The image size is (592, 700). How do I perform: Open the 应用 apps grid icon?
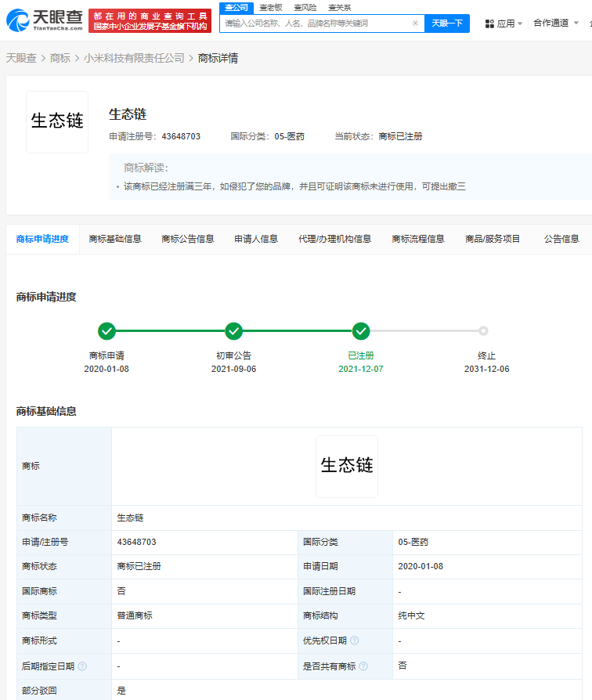(x=489, y=23)
